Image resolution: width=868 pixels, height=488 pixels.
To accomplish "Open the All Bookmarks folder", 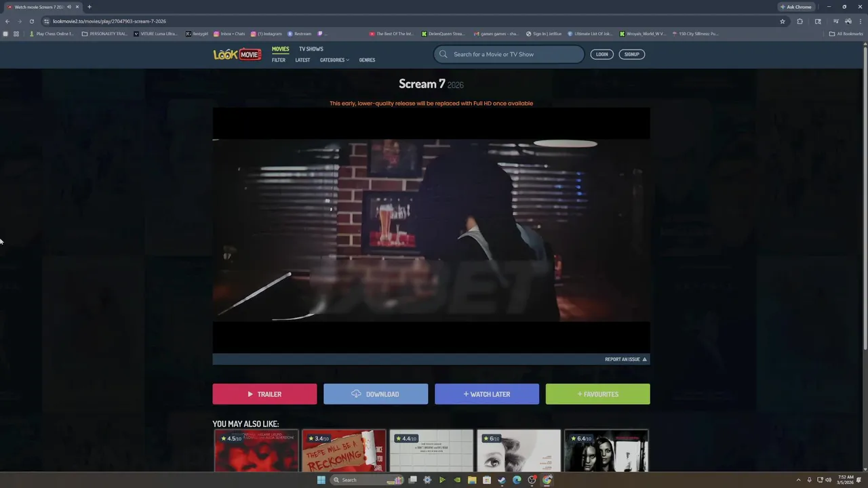I will (x=846, y=33).
